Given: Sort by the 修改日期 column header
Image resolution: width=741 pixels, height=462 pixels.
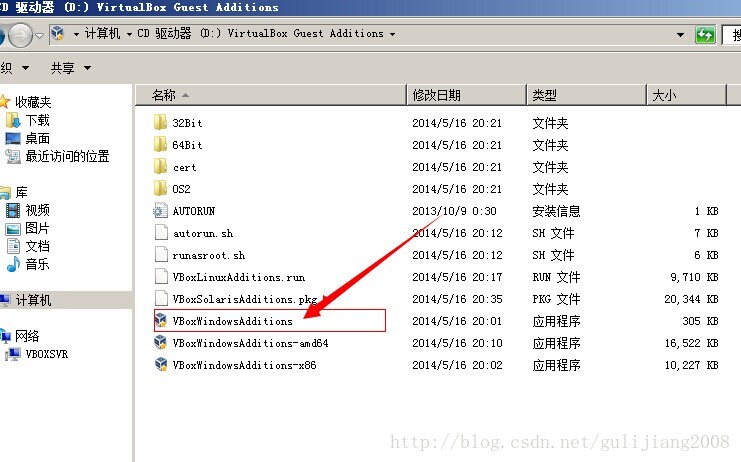Looking at the screenshot, I should tap(466, 95).
